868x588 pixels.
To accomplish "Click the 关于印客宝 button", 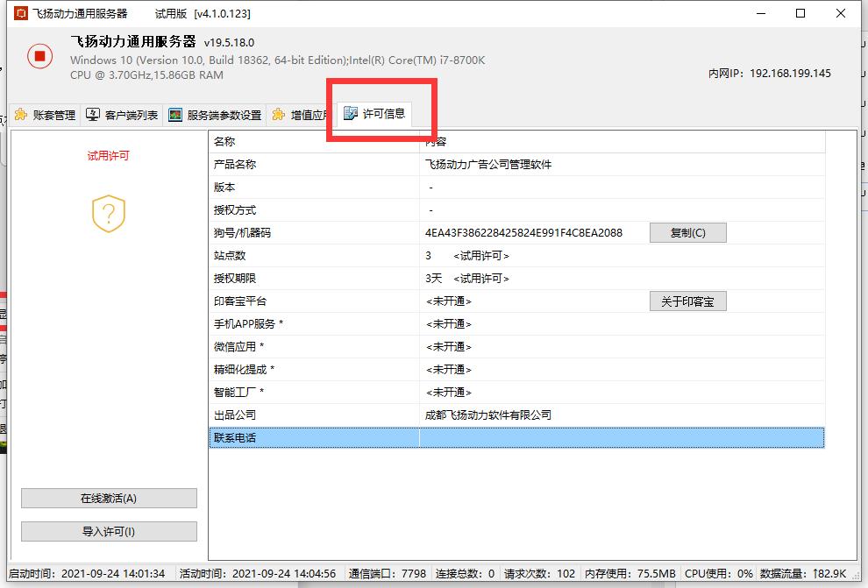I will point(687,301).
